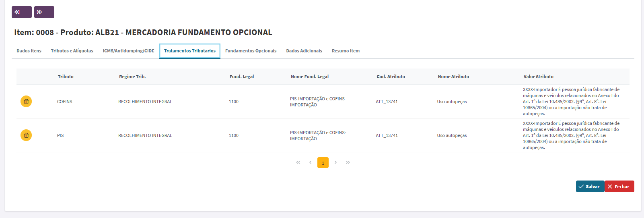The image size is (644, 218).
Task: Delete the COFINS row with trash icon
Action: click(x=26, y=102)
